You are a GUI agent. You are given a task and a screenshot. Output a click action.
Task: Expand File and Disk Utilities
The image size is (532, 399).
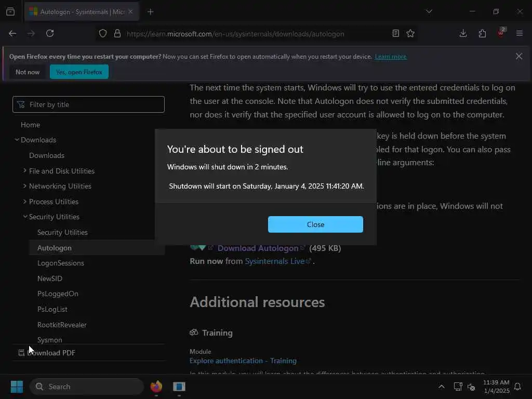click(24, 170)
